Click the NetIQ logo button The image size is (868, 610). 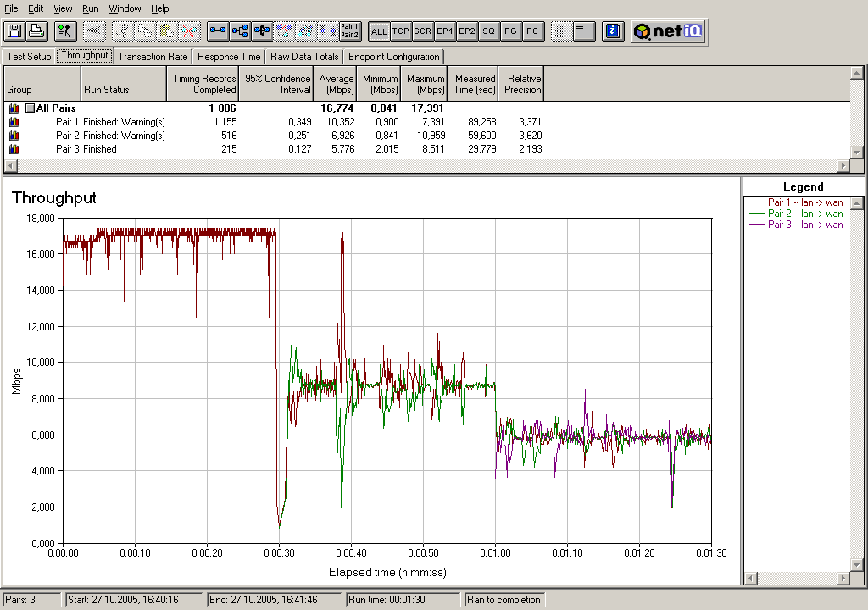coord(668,31)
